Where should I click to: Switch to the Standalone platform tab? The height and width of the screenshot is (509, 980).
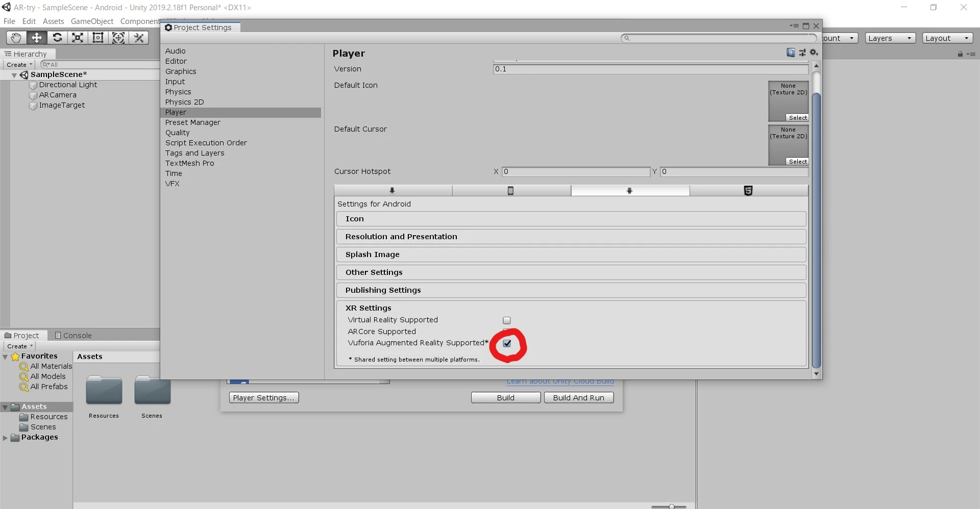pyautogui.click(x=393, y=191)
